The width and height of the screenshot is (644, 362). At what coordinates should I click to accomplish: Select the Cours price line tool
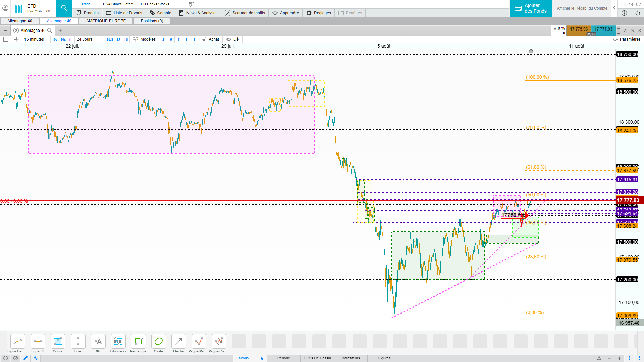58,342
